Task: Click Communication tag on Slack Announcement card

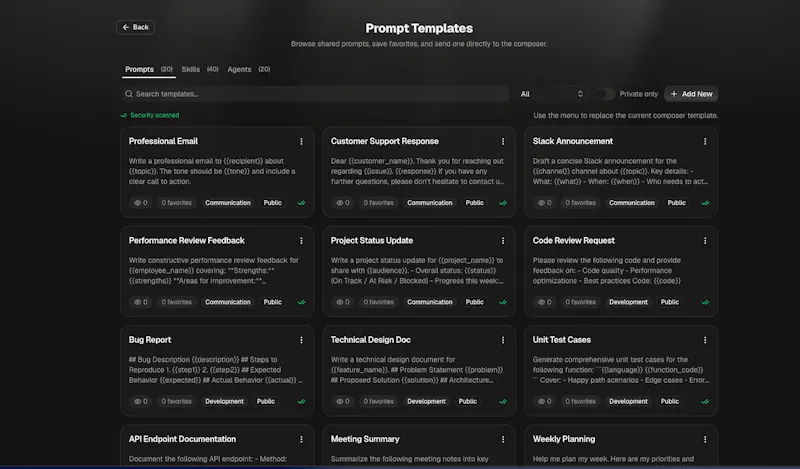Action: 632,203
